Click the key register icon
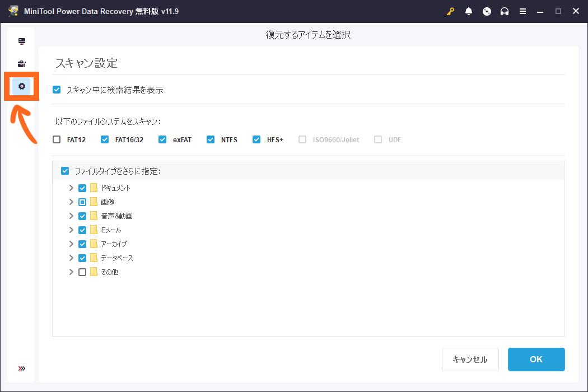Viewport: 588px width, 392px height. [x=450, y=11]
